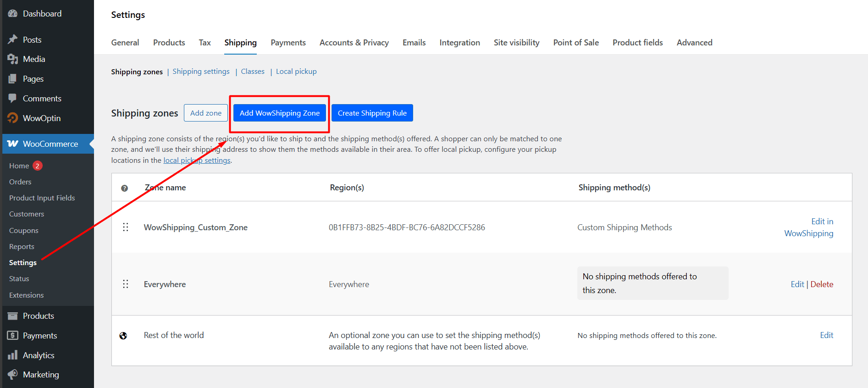Open WooCommerce Home submenu item
Viewport: 868px width, 388px height.
pos(19,166)
